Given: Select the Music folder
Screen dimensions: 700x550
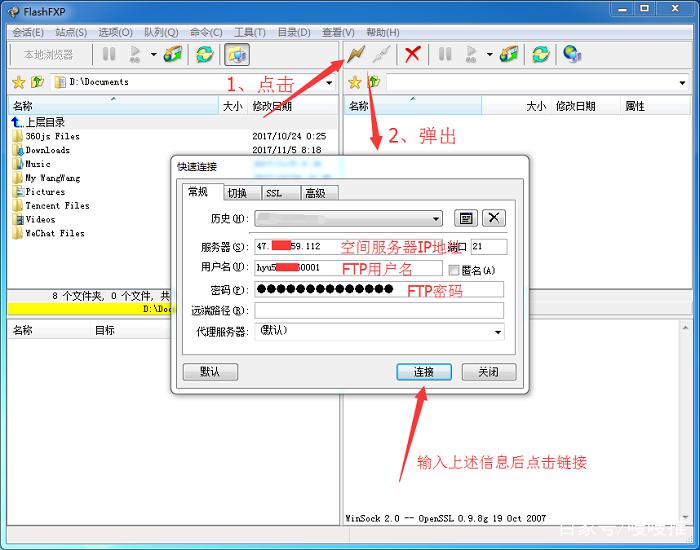Looking at the screenshot, I should [x=32, y=164].
